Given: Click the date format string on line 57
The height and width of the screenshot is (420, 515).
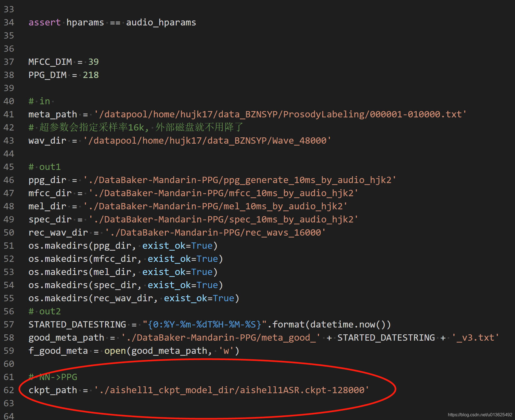Looking at the screenshot, I should pos(205,325).
